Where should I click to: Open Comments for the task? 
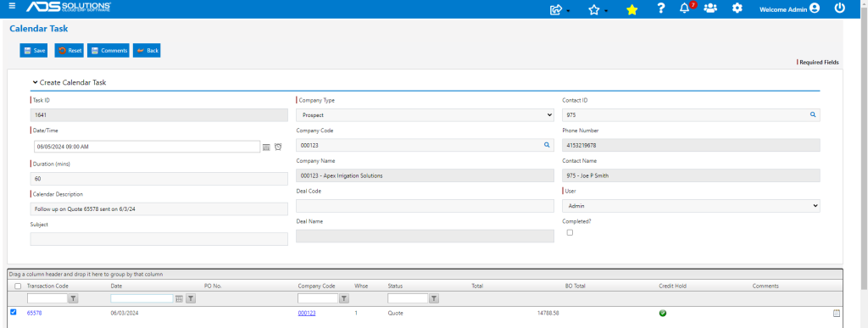[108, 50]
